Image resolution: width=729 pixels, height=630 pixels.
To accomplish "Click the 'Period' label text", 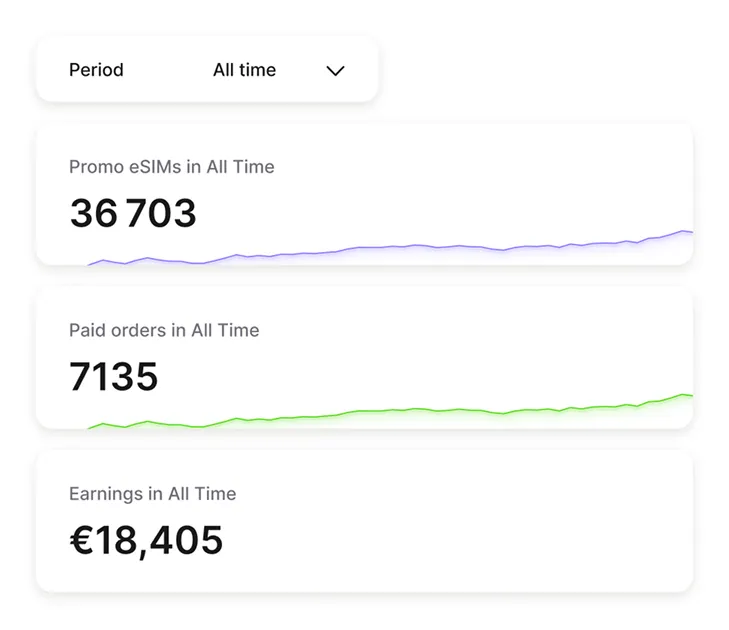I will click(96, 70).
